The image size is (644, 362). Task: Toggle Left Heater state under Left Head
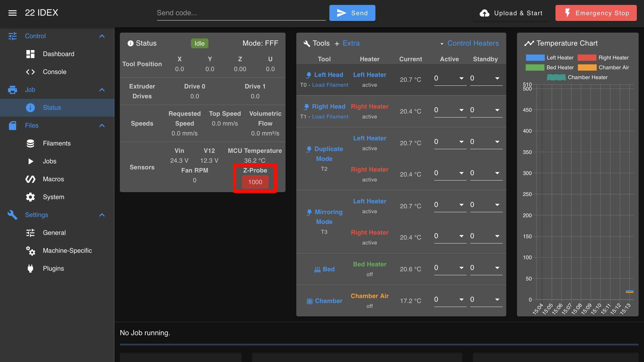[369, 85]
